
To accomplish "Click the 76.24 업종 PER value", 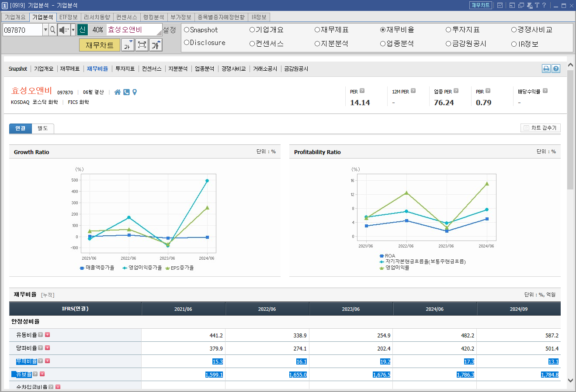I will click(444, 103).
